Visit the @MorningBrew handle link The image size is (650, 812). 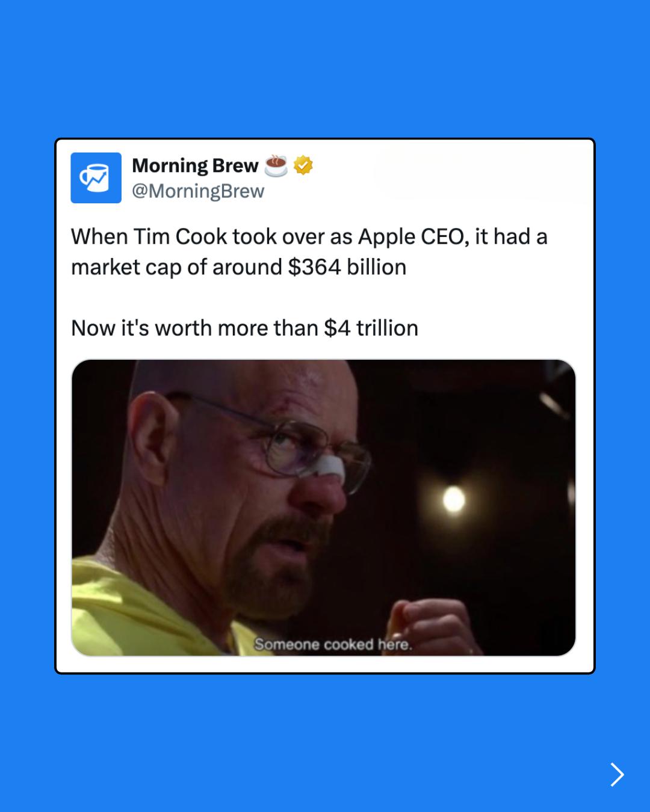198,191
